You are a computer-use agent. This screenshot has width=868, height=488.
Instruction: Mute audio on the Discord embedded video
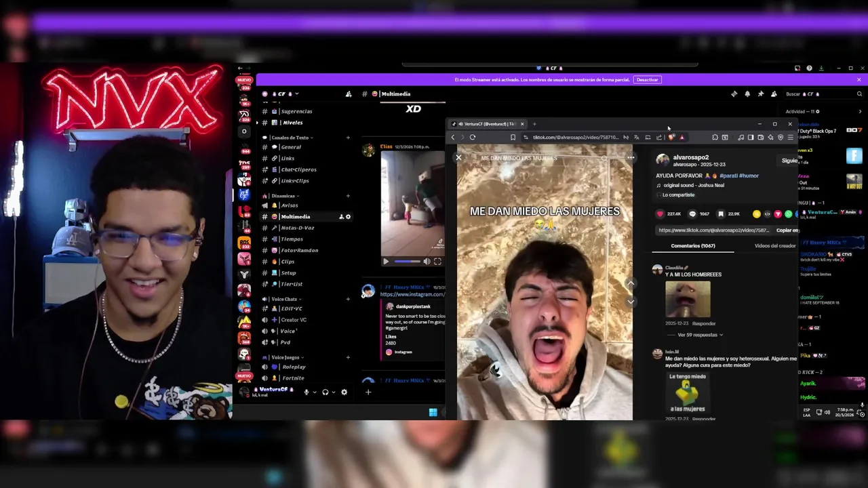pyautogui.click(x=427, y=262)
